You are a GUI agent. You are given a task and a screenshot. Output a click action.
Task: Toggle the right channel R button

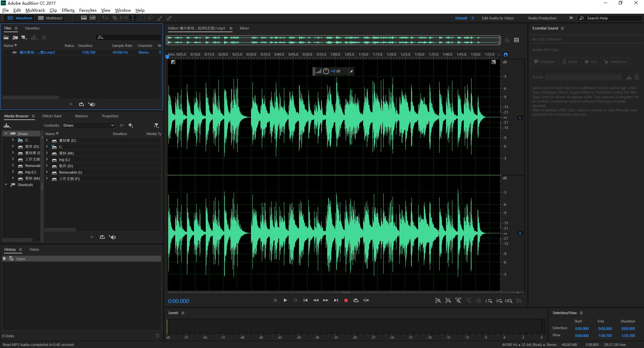point(520,233)
